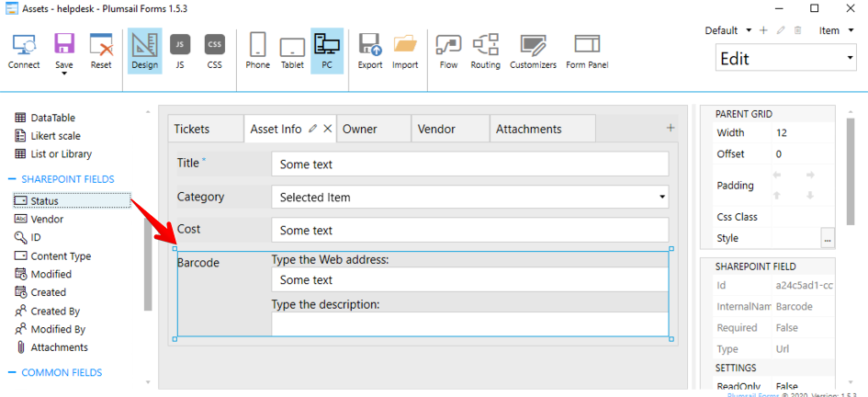Click the Web address input field
The height and width of the screenshot is (397, 868).
470,279
